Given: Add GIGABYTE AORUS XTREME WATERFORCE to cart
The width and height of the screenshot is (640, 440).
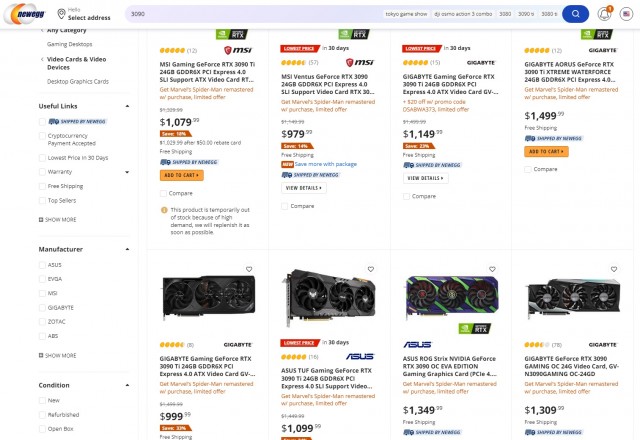Looking at the screenshot, I should click(546, 151).
